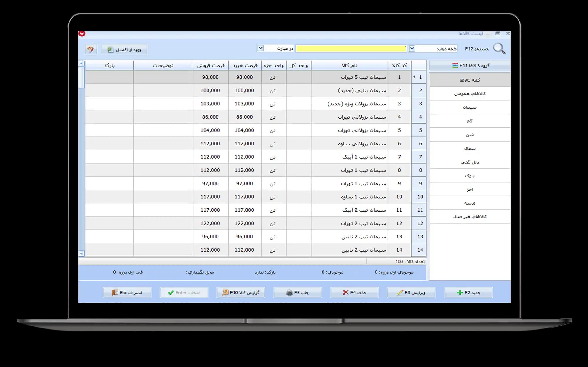Select 'آجر' group in sidebar
Viewport: 588px width, 367px height.
pos(470,189)
